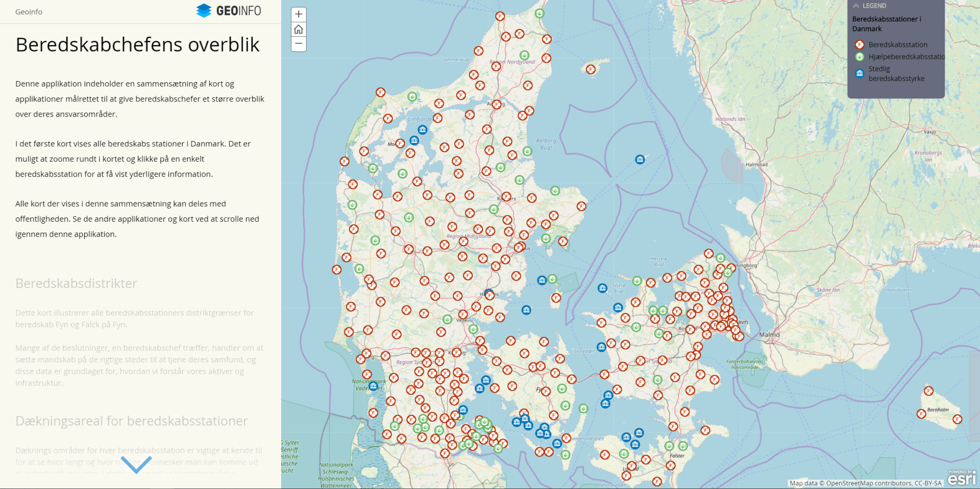Jump to Dækningsareal for beredskabsstationer section
The height and width of the screenshot is (489, 980).
pyautogui.click(x=131, y=421)
